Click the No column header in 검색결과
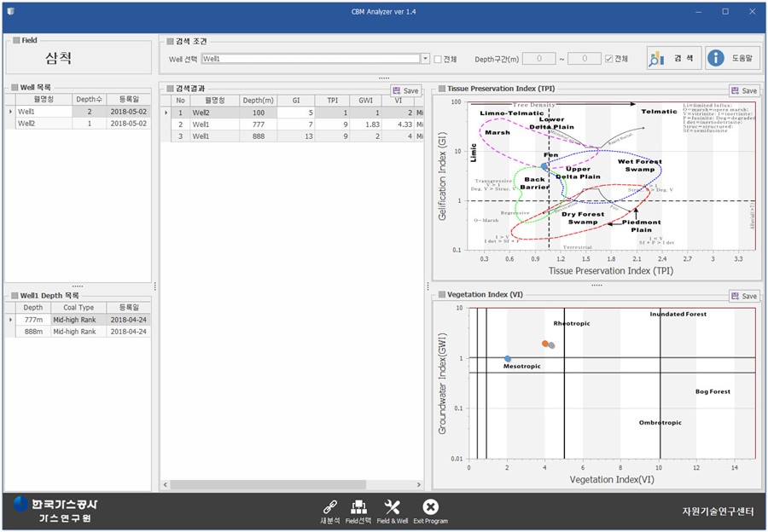The height and width of the screenshot is (532, 768). pyautogui.click(x=180, y=101)
